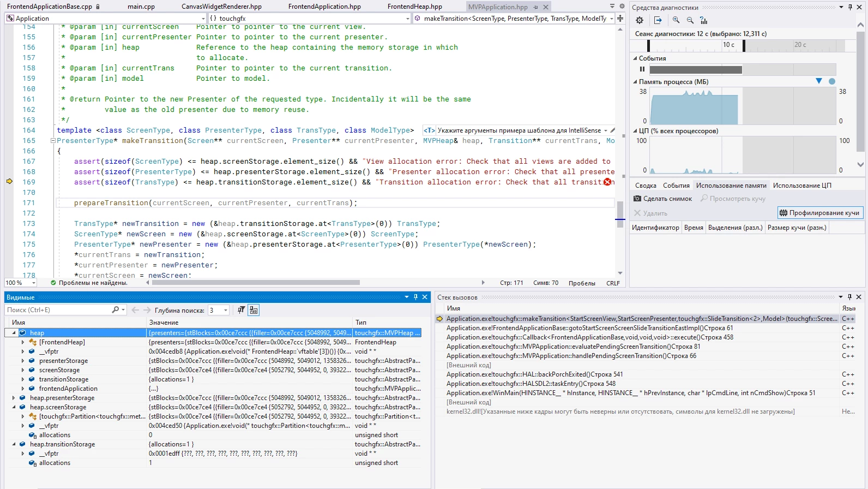
Task: Click the Проблемы не найдены status indicator
Action: (89, 283)
